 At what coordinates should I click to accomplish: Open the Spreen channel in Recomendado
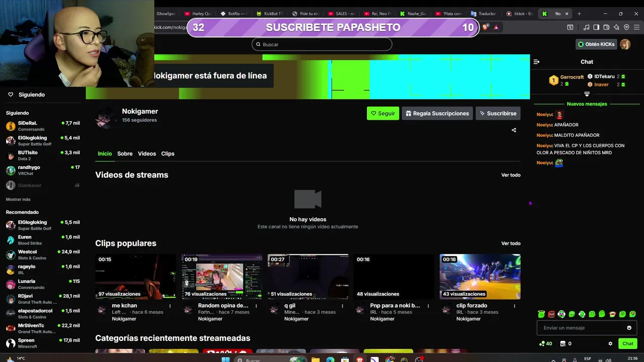43,343
